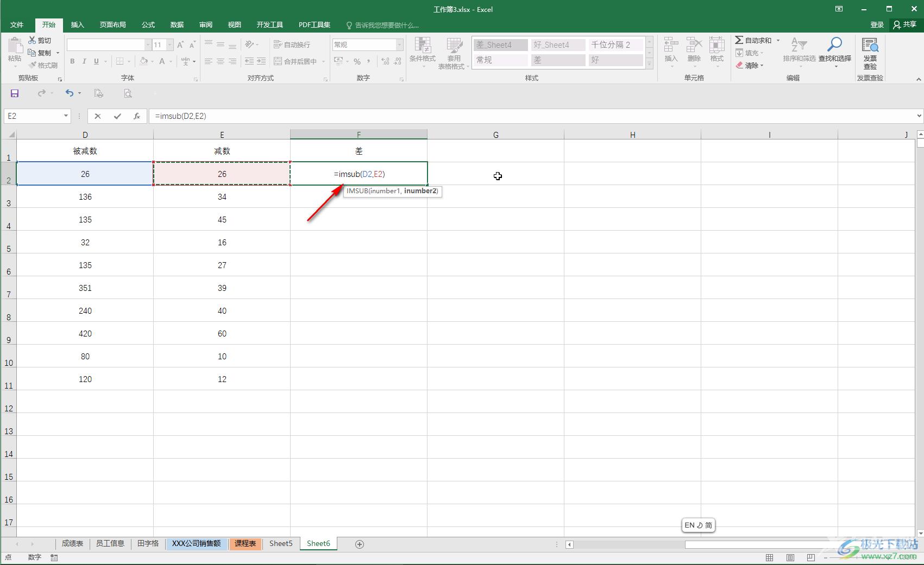Click the comma style icon
The image size is (924, 565).
pyautogui.click(x=369, y=61)
